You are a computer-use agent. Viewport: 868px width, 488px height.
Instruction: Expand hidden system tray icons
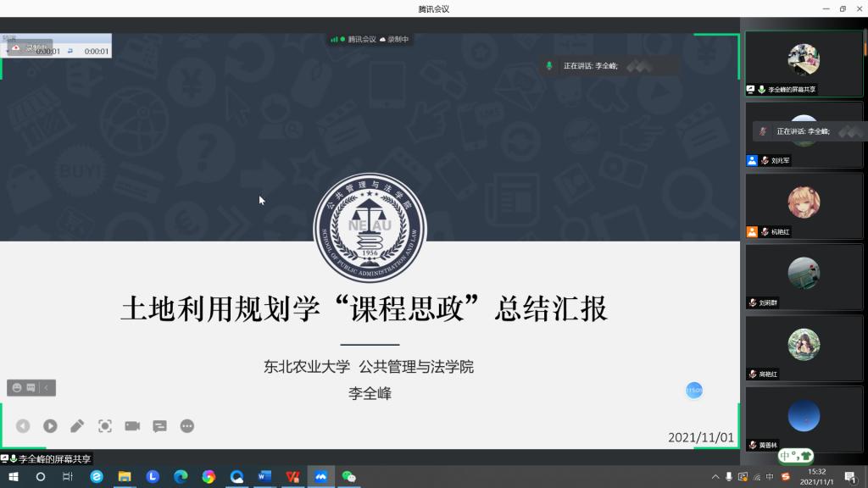pyautogui.click(x=715, y=477)
